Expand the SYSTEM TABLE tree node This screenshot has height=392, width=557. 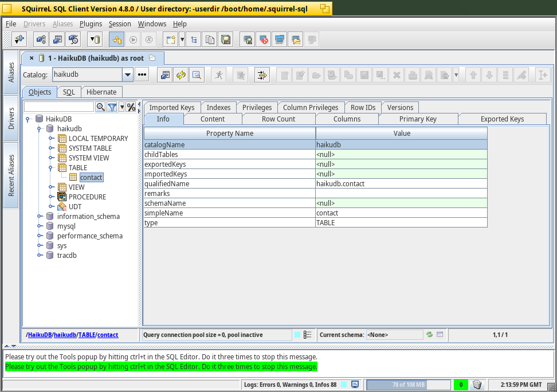tap(51, 148)
